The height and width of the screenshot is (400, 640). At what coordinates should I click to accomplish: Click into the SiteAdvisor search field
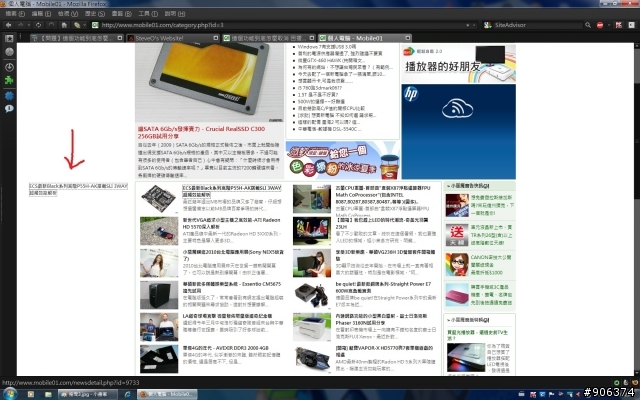coord(537,25)
